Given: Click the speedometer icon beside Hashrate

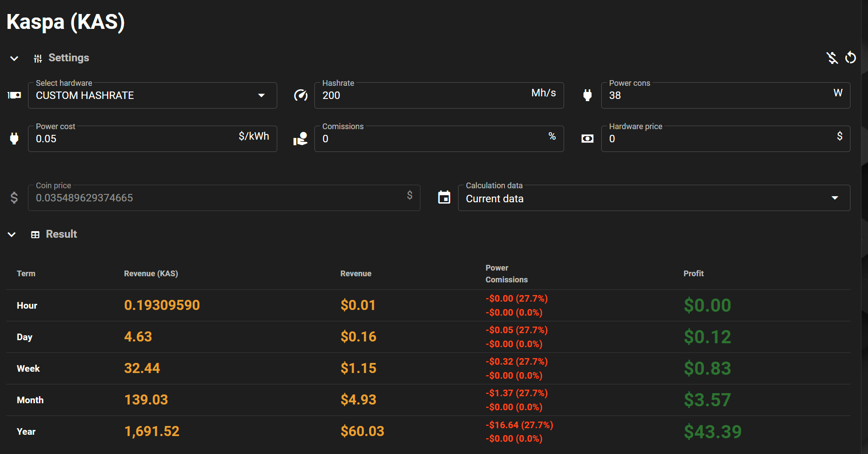Looking at the screenshot, I should point(300,95).
